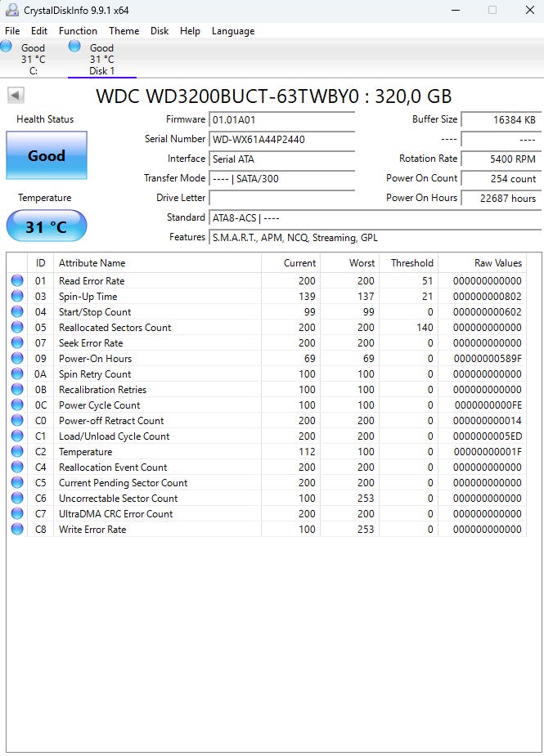Click the Power On Hours value 22687 hours
This screenshot has width=544, height=756.
point(501,198)
